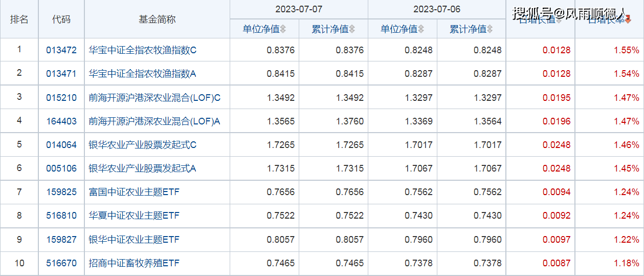This screenshot has height=276, width=644.
Task: Click the 日增长值 sort arrow icon
Action: pyautogui.click(x=559, y=20)
